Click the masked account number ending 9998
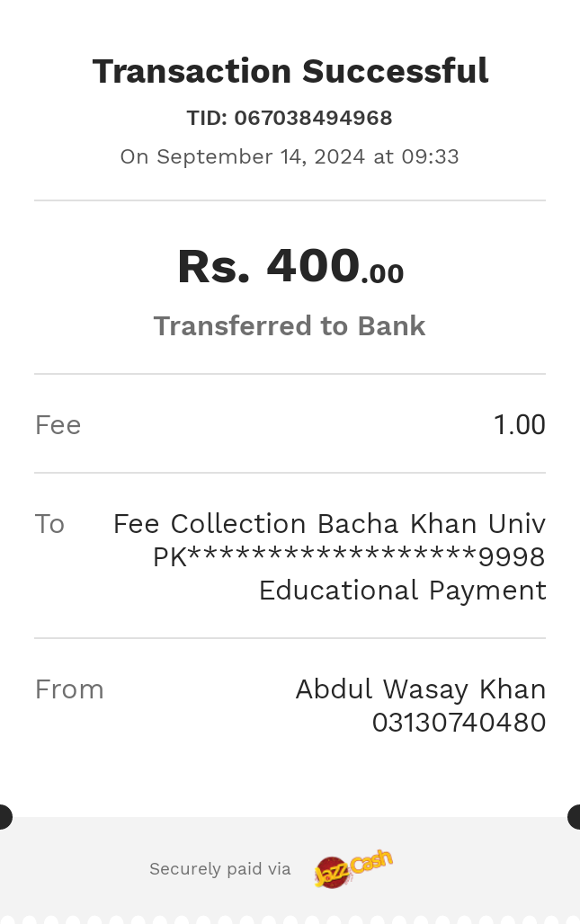Screen dimensions: 580x924 pyautogui.click(x=349, y=557)
